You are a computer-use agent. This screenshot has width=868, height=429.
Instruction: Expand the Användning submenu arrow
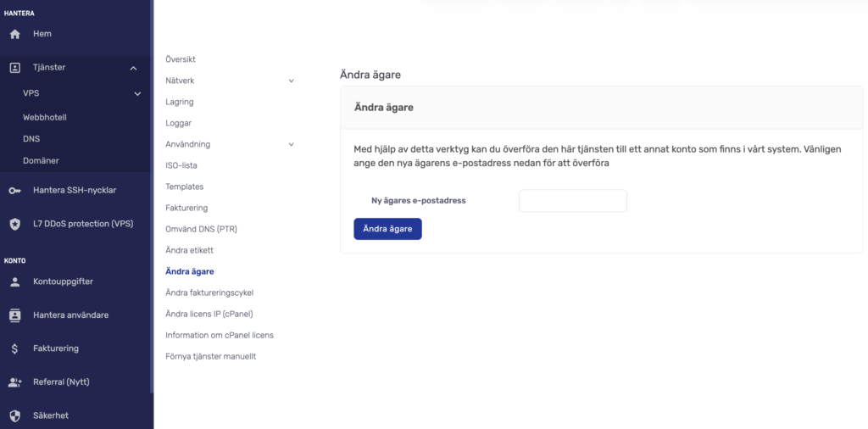coord(291,145)
